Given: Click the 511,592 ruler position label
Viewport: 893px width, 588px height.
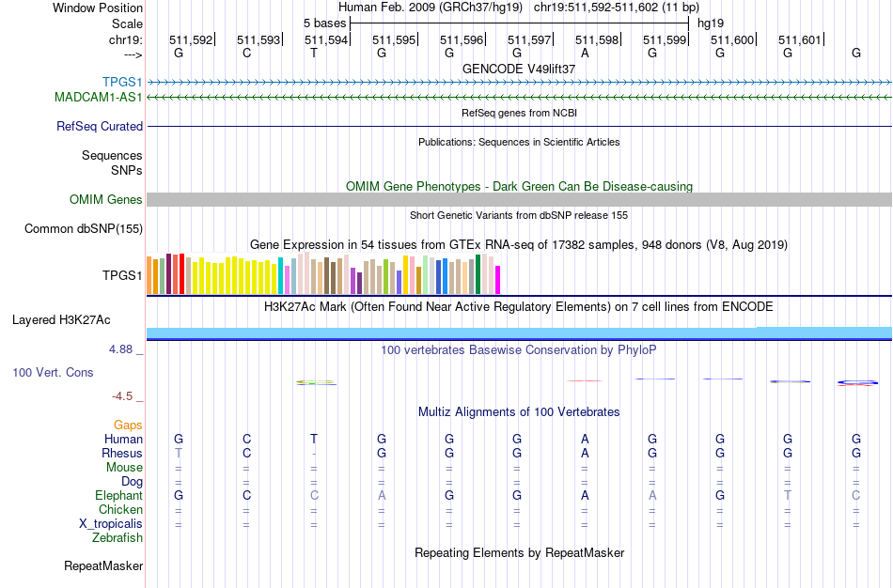Looking at the screenshot, I should (191, 39).
